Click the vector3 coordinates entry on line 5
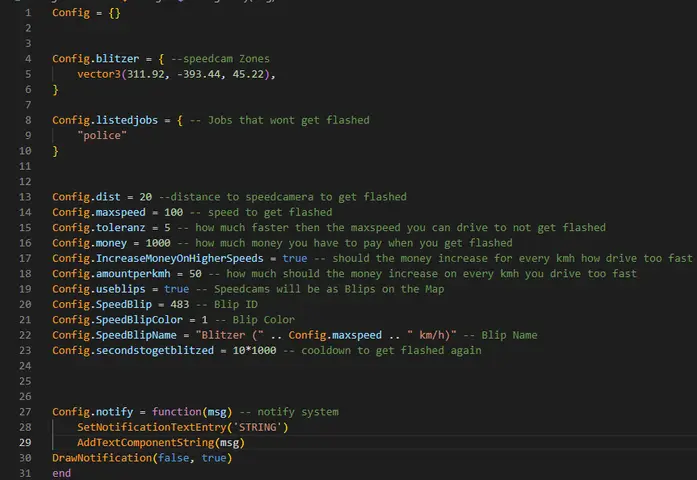Image resolution: width=697 pixels, height=480 pixels. click(176, 74)
